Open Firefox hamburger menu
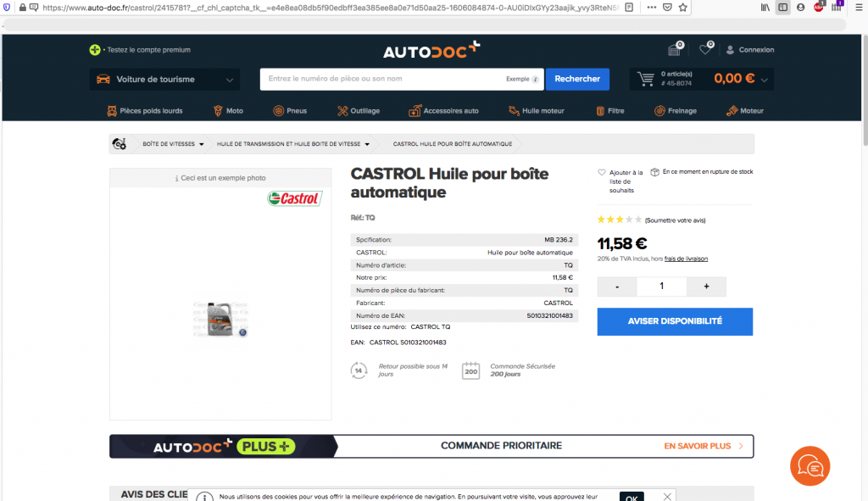 point(859,7)
